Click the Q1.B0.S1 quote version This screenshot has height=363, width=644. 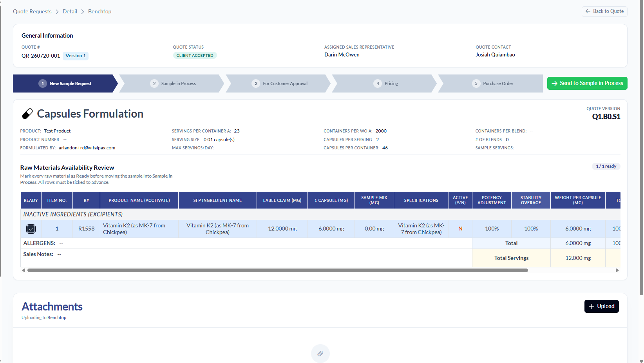(606, 116)
